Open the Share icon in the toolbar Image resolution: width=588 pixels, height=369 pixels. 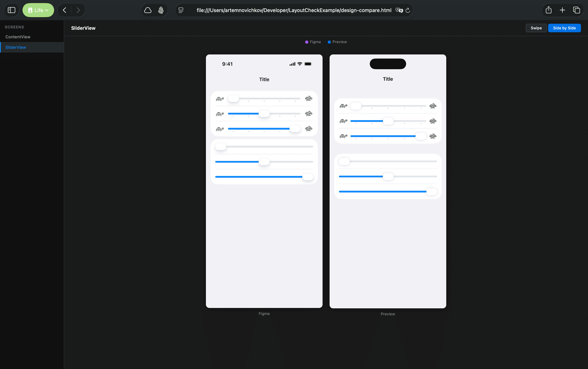pos(548,10)
